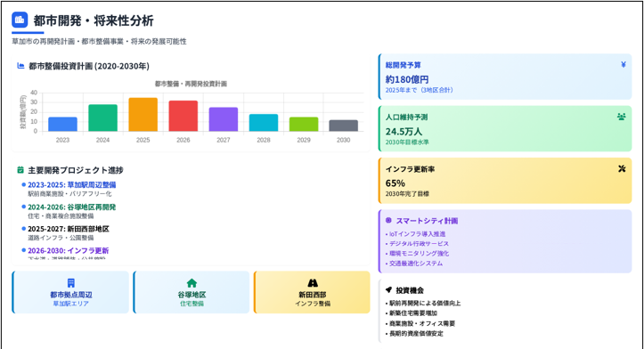Click the デジタル行政サービス bullet
644x349 pixels.
click(417, 243)
